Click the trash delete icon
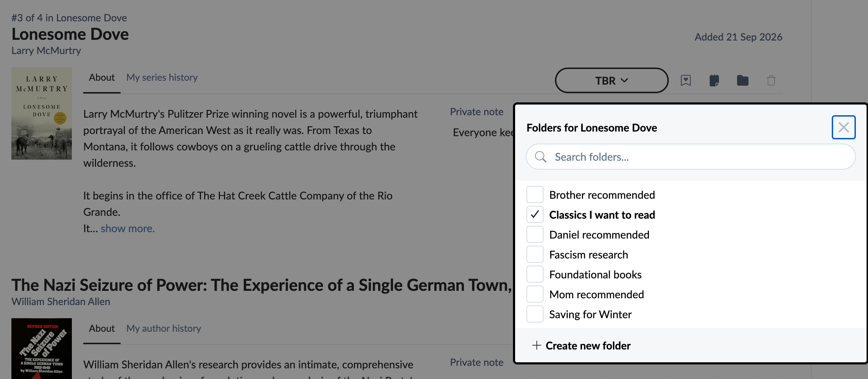Screen dimensions: 868x379 click(x=771, y=80)
